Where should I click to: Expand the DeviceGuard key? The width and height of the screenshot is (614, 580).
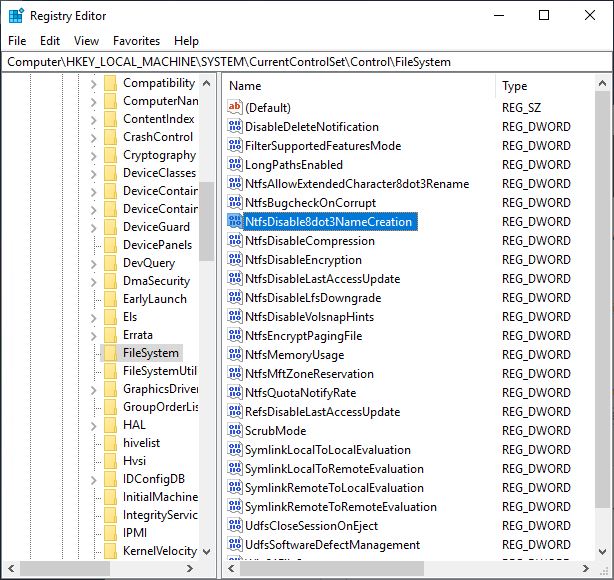click(x=93, y=228)
